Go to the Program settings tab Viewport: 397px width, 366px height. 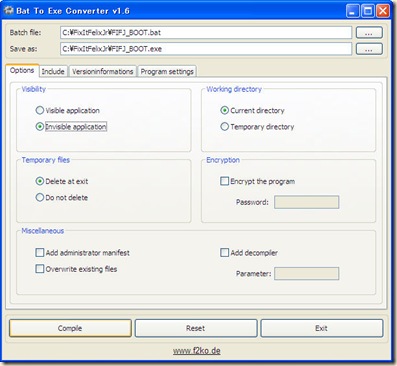[167, 72]
